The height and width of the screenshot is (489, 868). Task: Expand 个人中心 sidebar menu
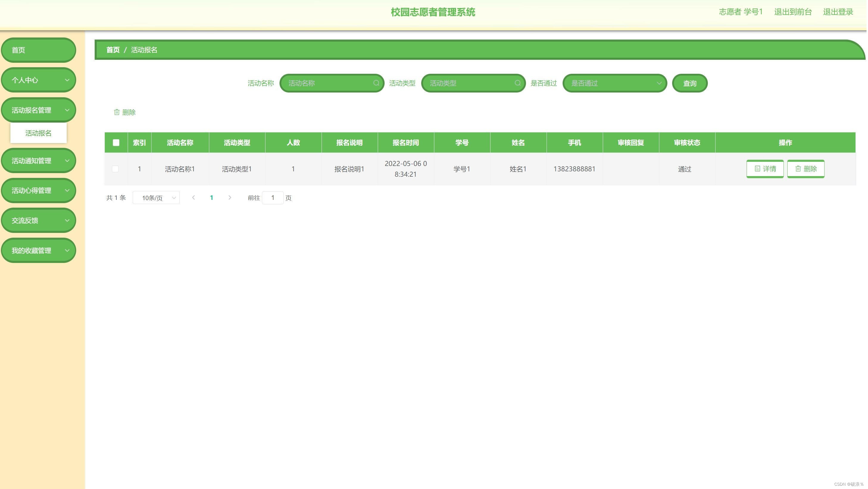tap(38, 80)
